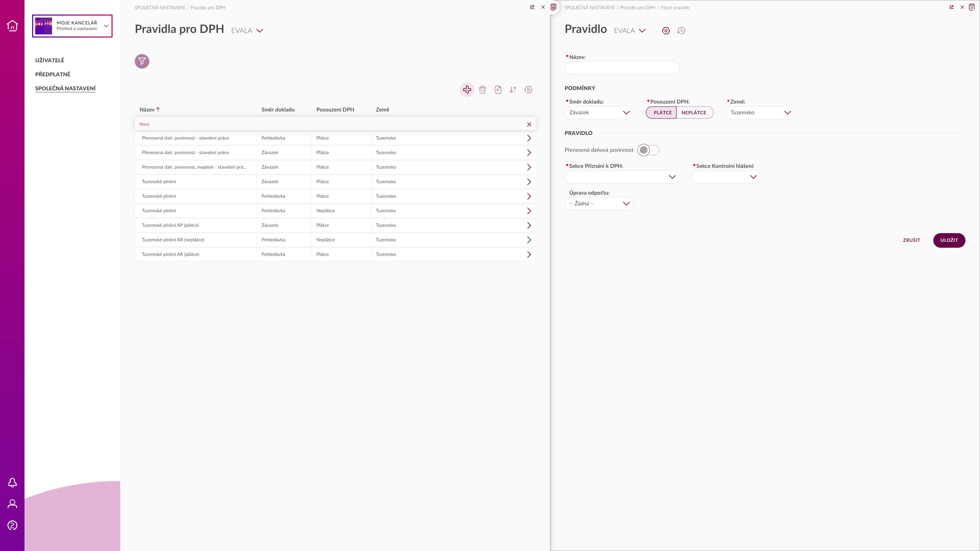Sort by Země column header
Screen dimensions: 980x551
pos(382,109)
